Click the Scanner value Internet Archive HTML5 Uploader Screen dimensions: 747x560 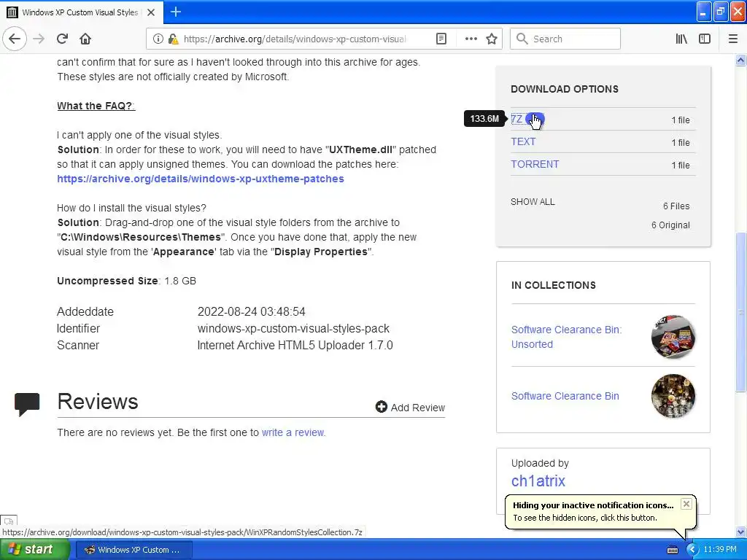[x=295, y=345]
